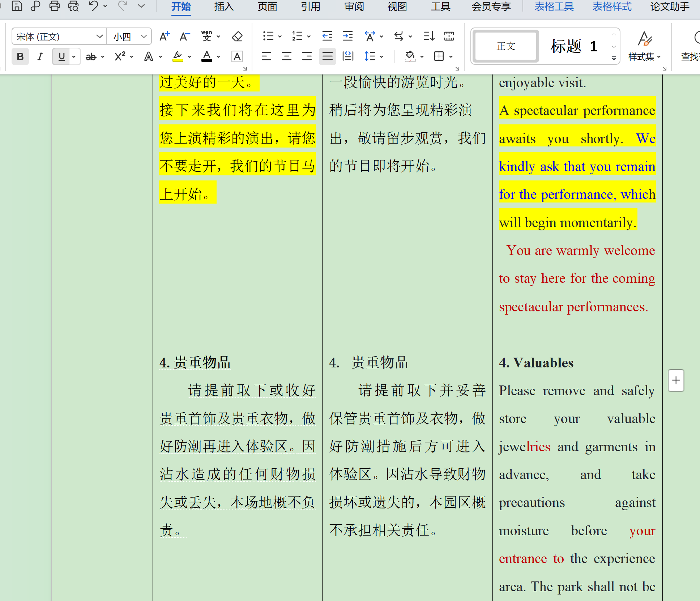This screenshot has width=700, height=601.
Task: Align text right
Action: pyautogui.click(x=307, y=56)
